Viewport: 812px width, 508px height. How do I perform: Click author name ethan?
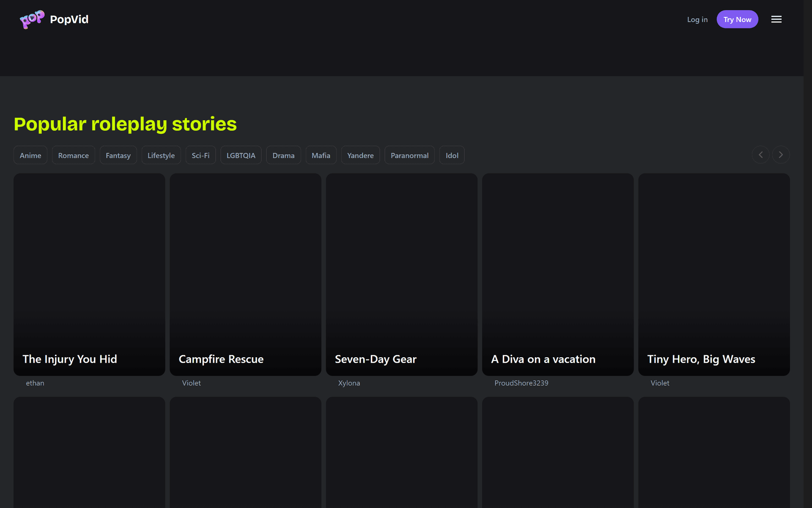[35, 383]
